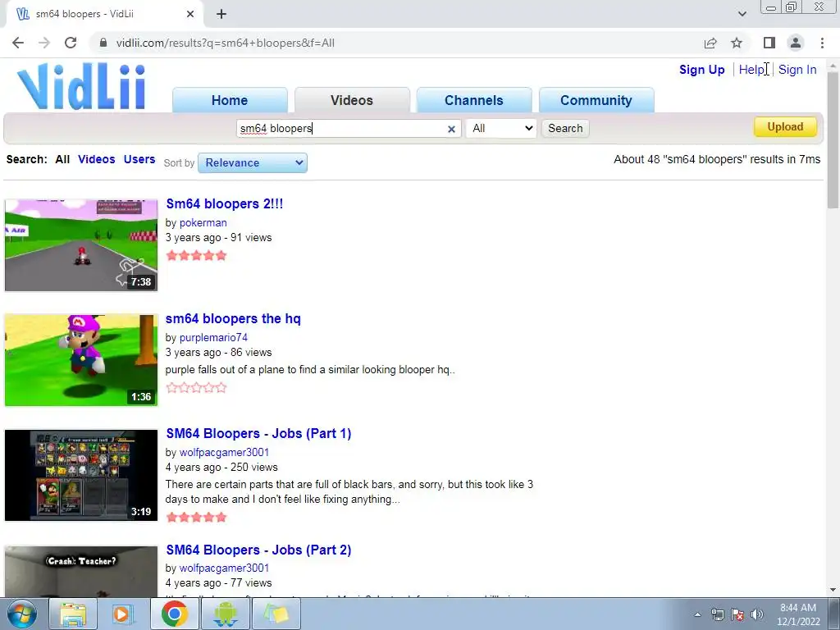Click the Search button

tap(565, 129)
